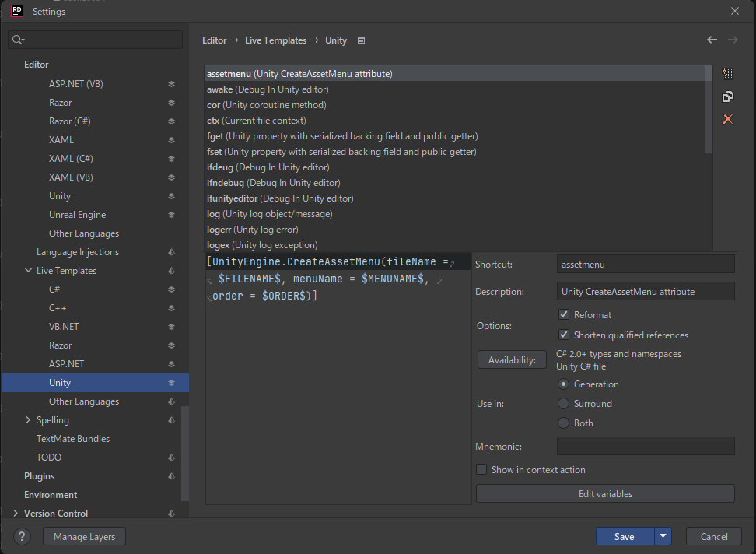Click the Description input field
The image size is (756, 554).
pos(646,291)
